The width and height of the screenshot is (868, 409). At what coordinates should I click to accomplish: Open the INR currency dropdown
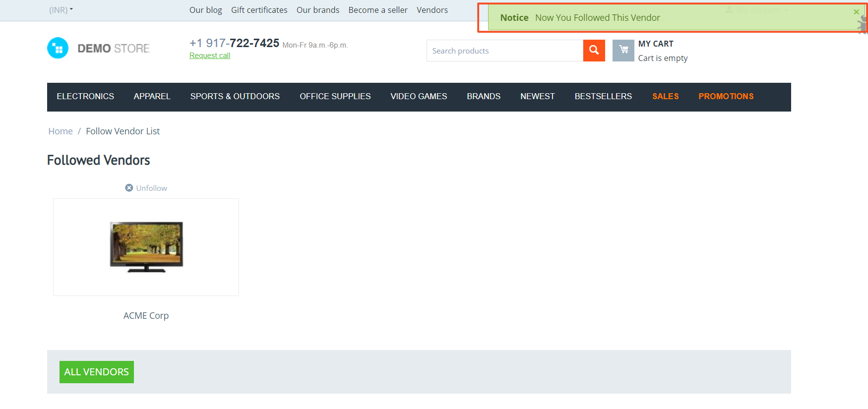coord(61,10)
